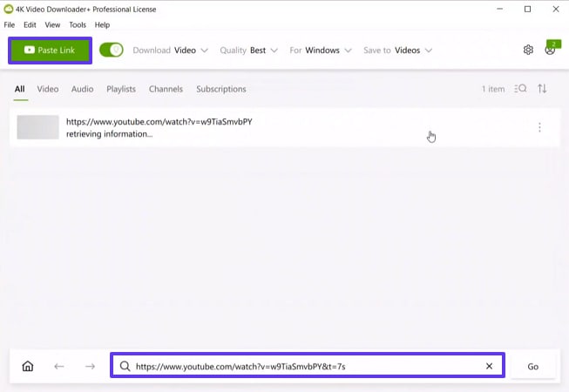This screenshot has height=392, width=569.
Task: Click the magnifier icon in URL bar
Action: (x=125, y=366)
